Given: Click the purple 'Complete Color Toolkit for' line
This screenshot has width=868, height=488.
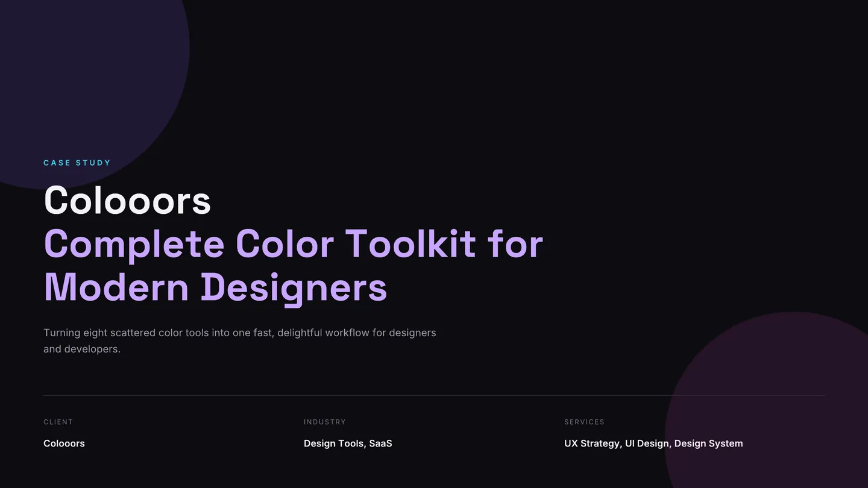Looking at the screenshot, I should 294,244.
